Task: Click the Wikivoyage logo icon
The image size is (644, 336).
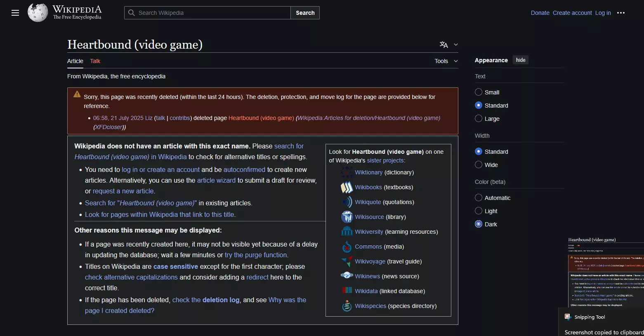Action: pos(347,261)
